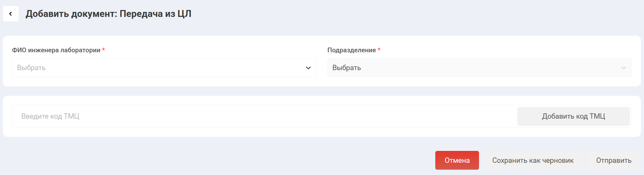Image resolution: width=644 pixels, height=175 pixels.
Task: Click the red asterisk beside ФИО инженера лаборатории
Action: coord(103,50)
